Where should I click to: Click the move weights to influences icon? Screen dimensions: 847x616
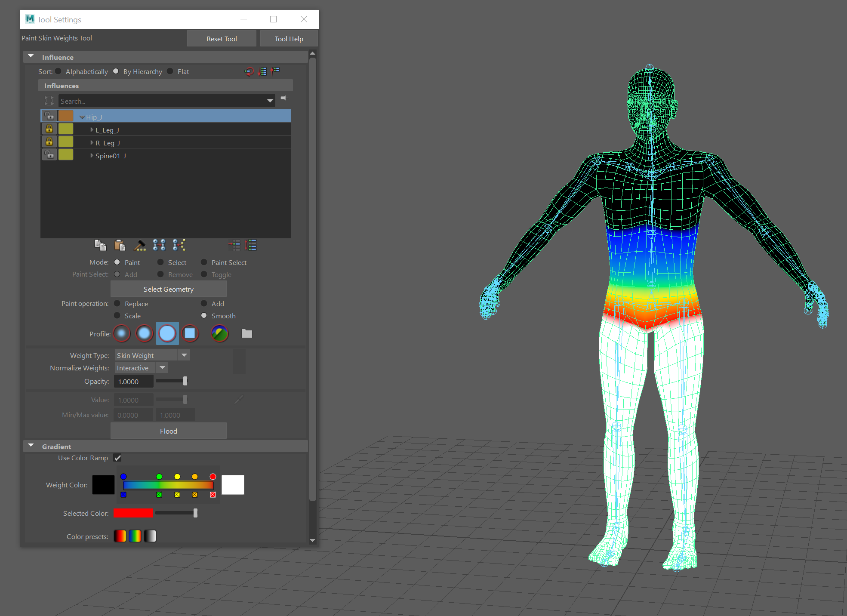pyautogui.click(x=159, y=245)
